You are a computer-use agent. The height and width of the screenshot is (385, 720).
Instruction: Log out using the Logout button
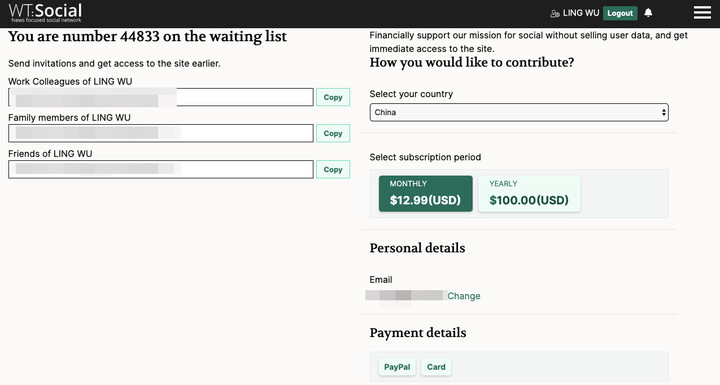click(620, 13)
